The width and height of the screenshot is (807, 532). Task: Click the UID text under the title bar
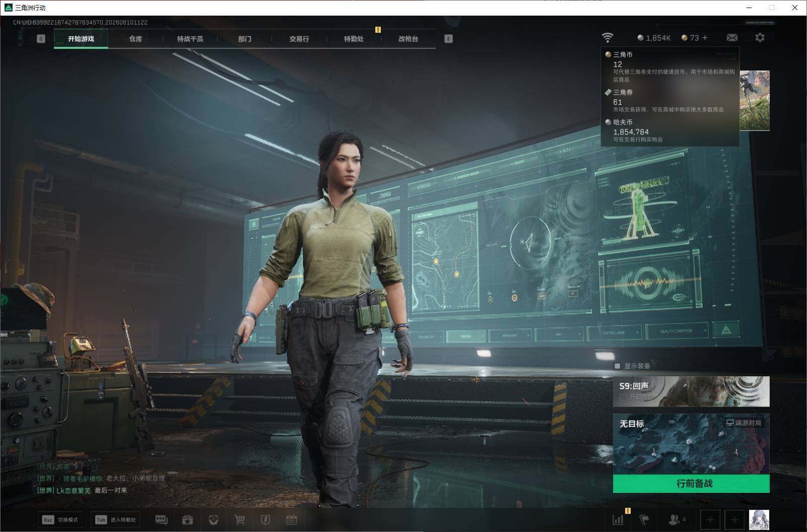[x=81, y=22]
